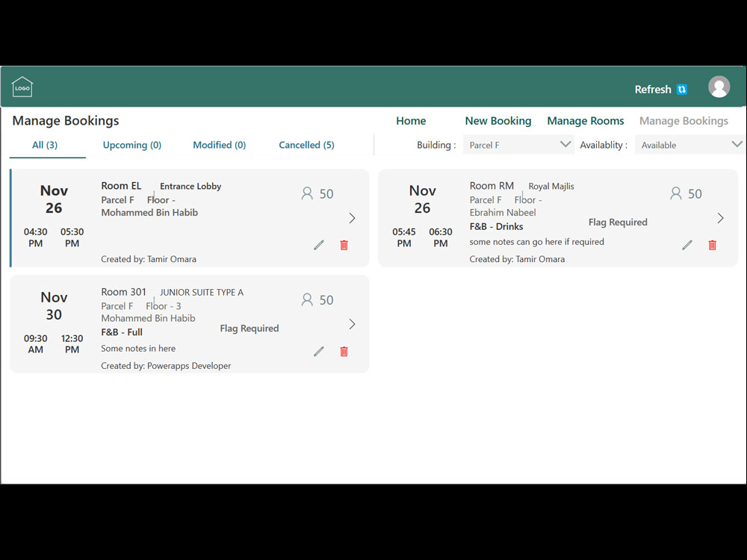Viewport: 747px width, 560px height.
Task: Delete the Room 301 booking via trash icon
Action: [x=344, y=351]
